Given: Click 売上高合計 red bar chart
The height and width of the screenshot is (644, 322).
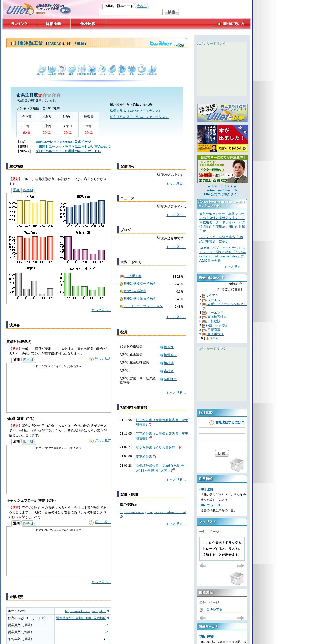Looking at the screenshot, I should 31,247.
